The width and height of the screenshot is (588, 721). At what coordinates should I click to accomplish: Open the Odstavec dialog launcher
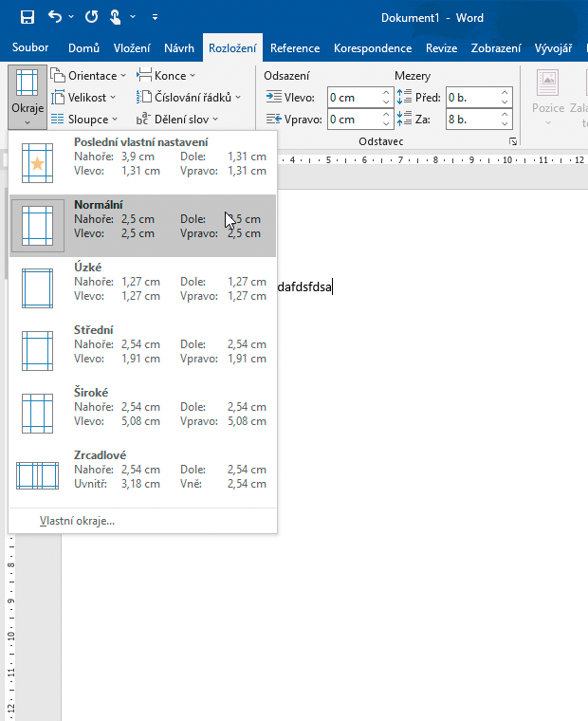tap(513, 141)
